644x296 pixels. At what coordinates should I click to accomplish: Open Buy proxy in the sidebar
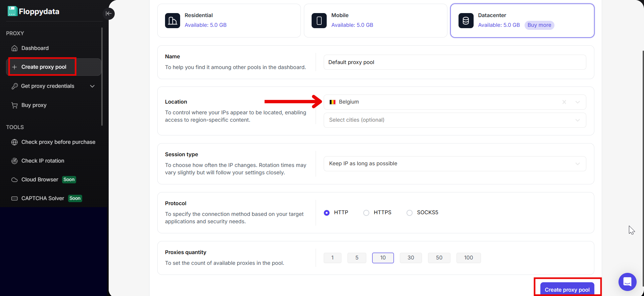pyautogui.click(x=34, y=105)
